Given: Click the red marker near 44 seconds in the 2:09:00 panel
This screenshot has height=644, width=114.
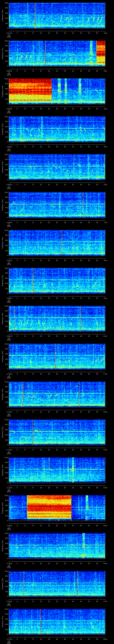Looking at the screenshot, I should point(80,318).
